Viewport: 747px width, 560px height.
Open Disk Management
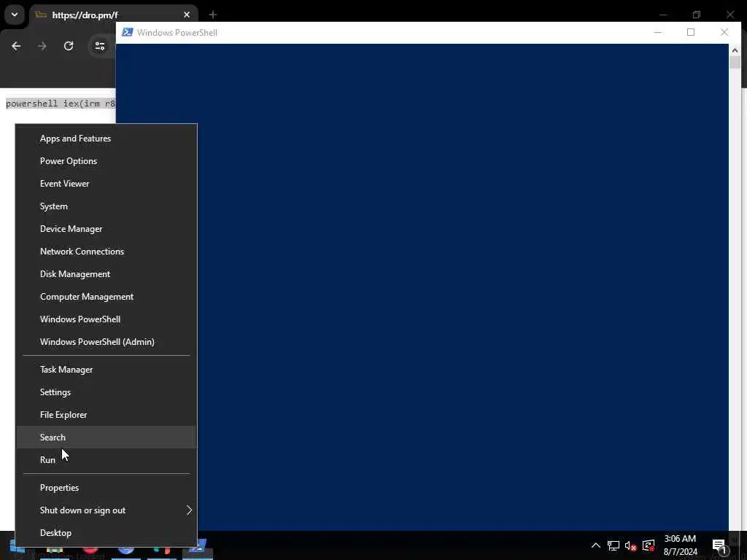pyautogui.click(x=107, y=274)
